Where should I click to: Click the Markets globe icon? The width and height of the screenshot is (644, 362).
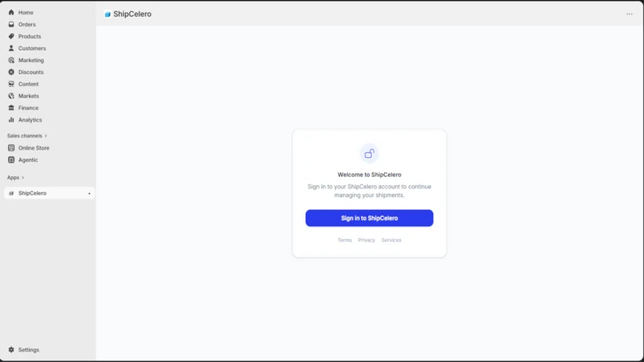tap(11, 96)
